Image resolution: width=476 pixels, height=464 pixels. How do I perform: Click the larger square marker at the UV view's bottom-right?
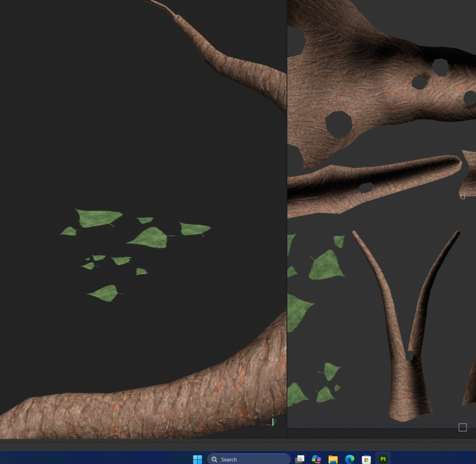(x=463, y=427)
